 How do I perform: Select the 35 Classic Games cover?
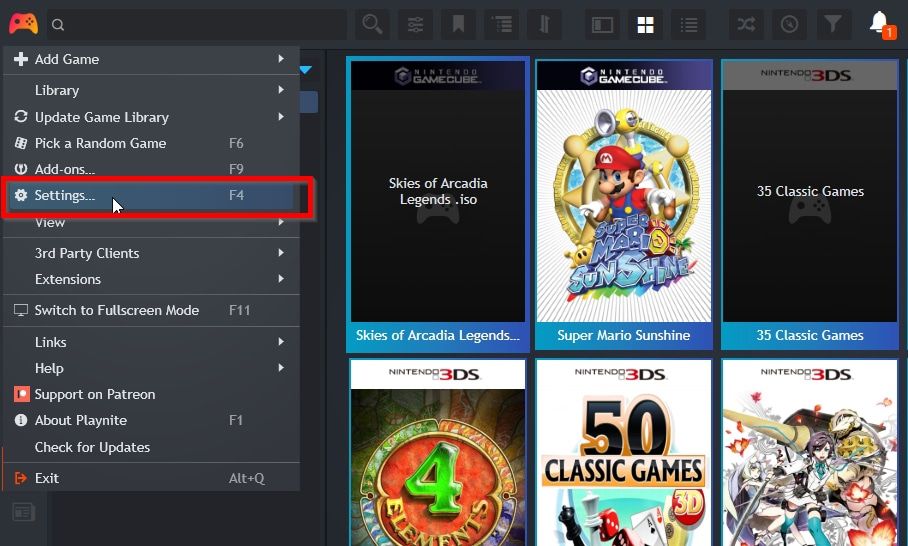[x=810, y=191]
